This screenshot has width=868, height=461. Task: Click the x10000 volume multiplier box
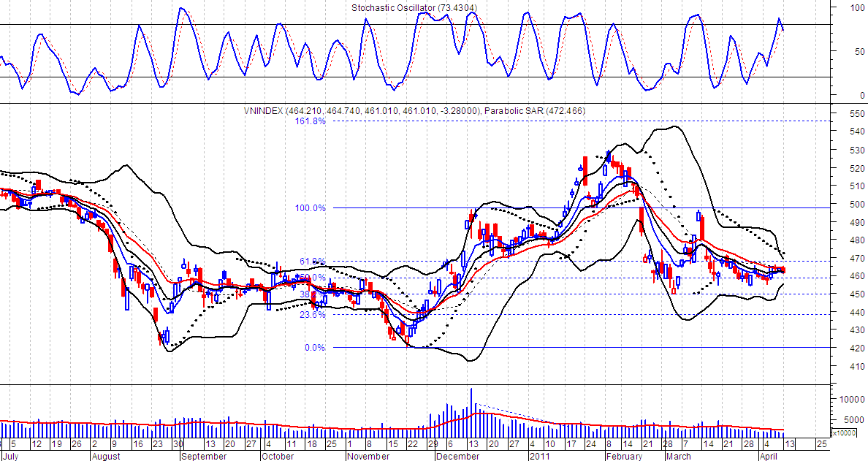pyautogui.click(x=845, y=433)
